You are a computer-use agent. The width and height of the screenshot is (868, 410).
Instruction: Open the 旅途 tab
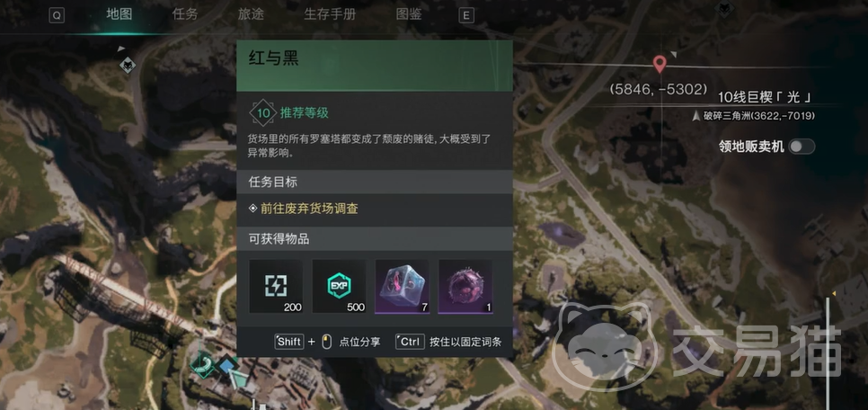pyautogui.click(x=251, y=14)
